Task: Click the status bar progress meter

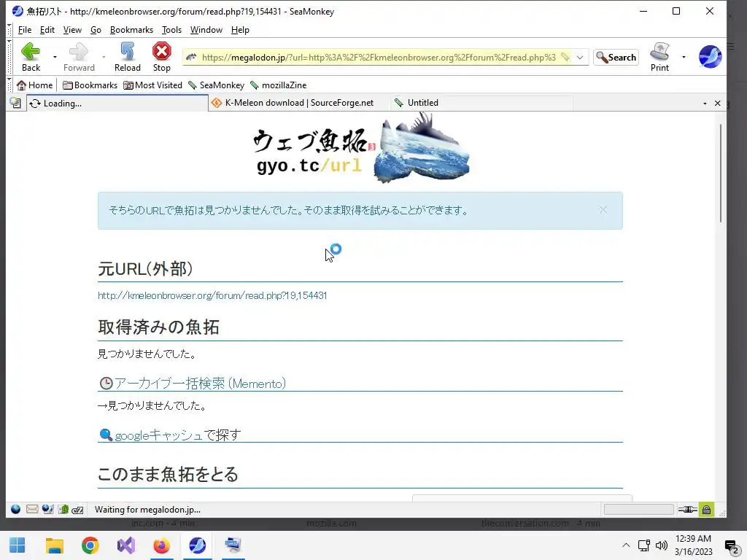Action: pyautogui.click(x=638, y=510)
